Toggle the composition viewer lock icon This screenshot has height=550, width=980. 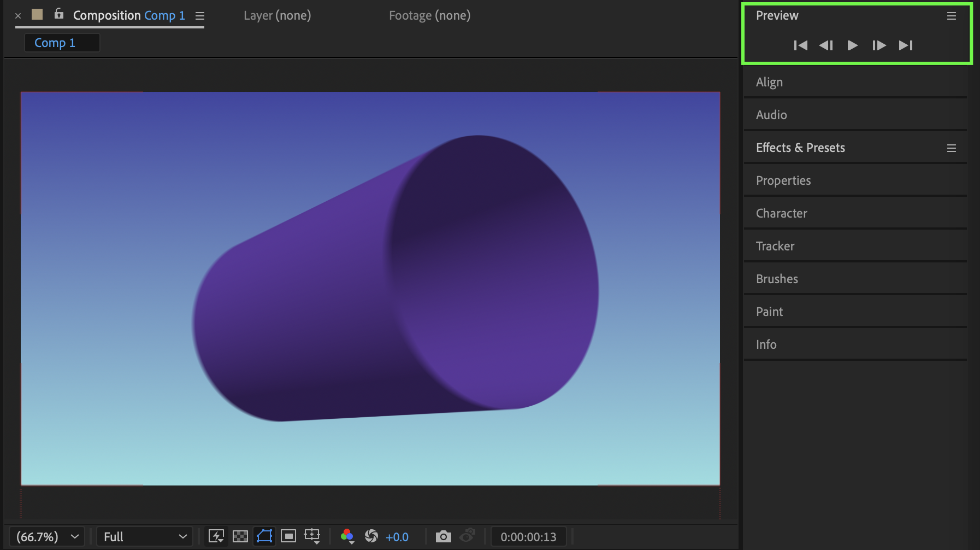(x=59, y=14)
